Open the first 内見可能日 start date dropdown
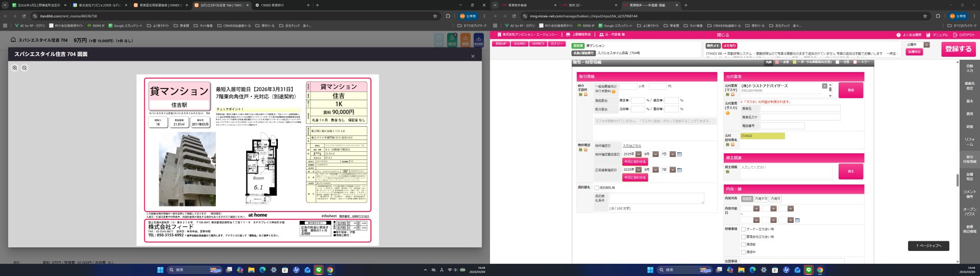The image size is (980, 276). tap(756, 209)
